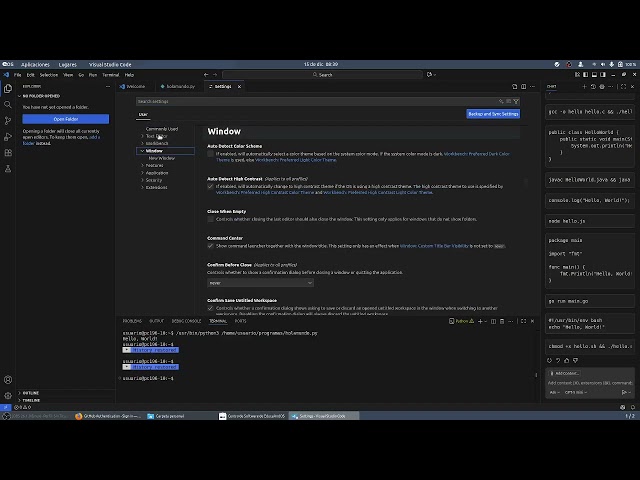Toggle primary side bar layout icon
Viewport: 640px width, 480px height.
[586, 75]
